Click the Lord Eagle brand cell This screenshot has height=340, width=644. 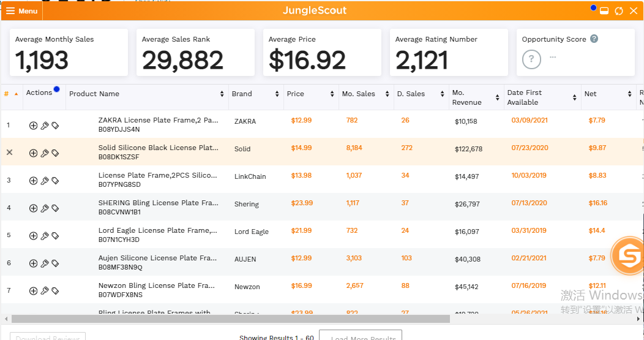(x=252, y=232)
